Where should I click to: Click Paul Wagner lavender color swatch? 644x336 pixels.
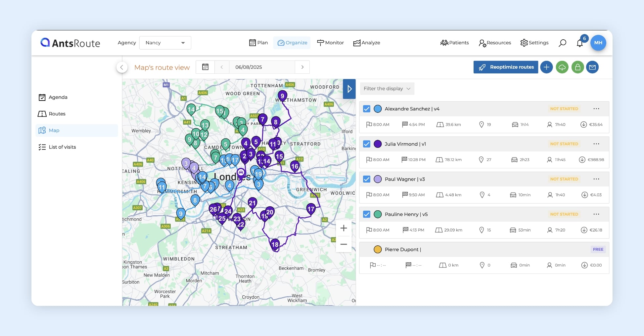pos(378,179)
